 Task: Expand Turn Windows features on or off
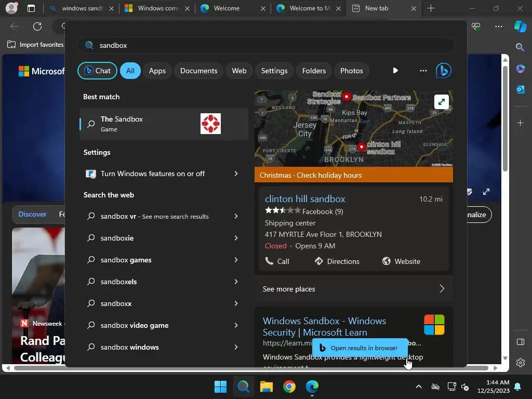click(x=236, y=174)
